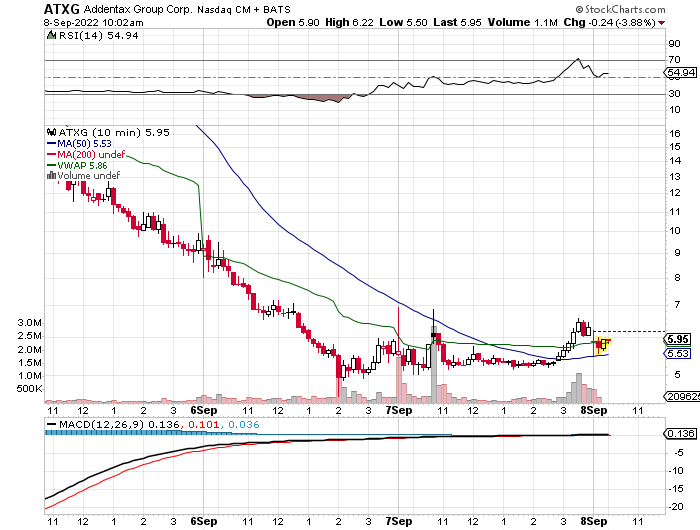Click the Chg -0.24 (-3.88%) value

[x=609, y=22]
